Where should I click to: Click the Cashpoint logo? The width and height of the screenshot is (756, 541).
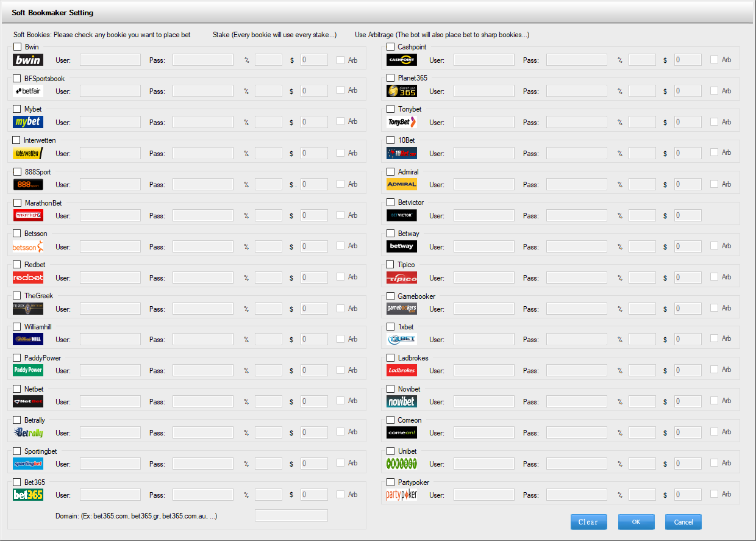coord(402,60)
